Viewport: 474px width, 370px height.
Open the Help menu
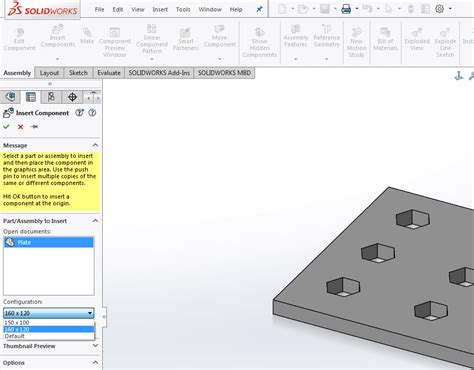click(236, 9)
